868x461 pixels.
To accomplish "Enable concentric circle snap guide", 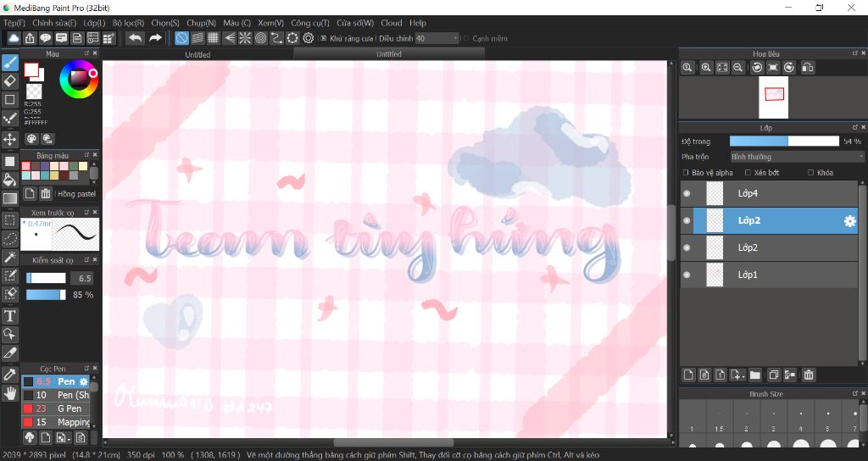I will 261,38.
